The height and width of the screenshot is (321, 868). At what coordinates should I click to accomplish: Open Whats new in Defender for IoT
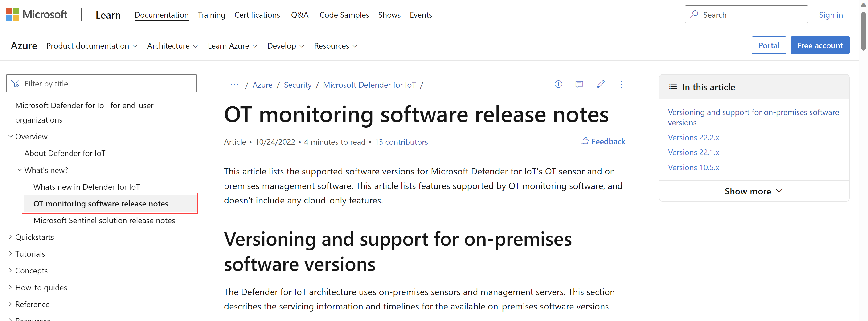tap(87, 187)
